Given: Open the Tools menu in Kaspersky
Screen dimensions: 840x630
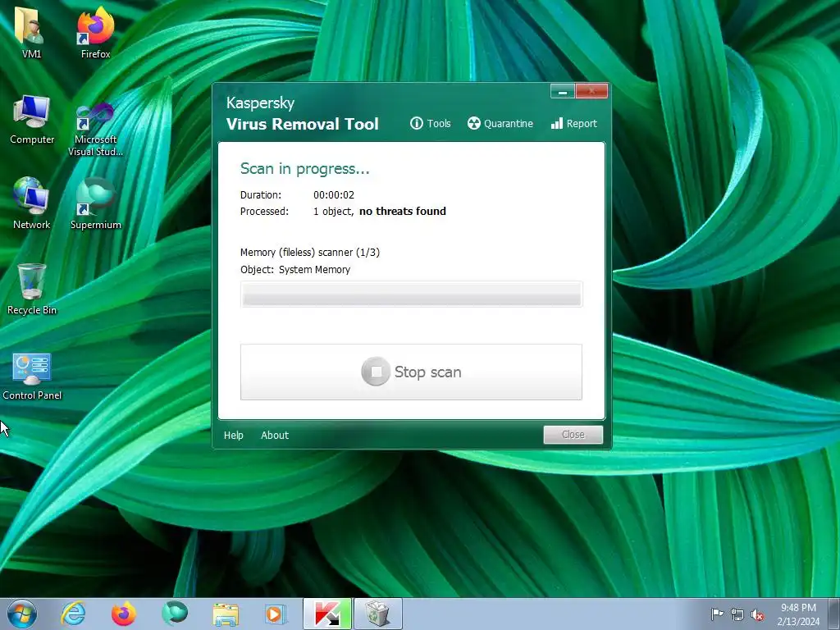Looking at the screenshot, I should click(x=430, y=124).
